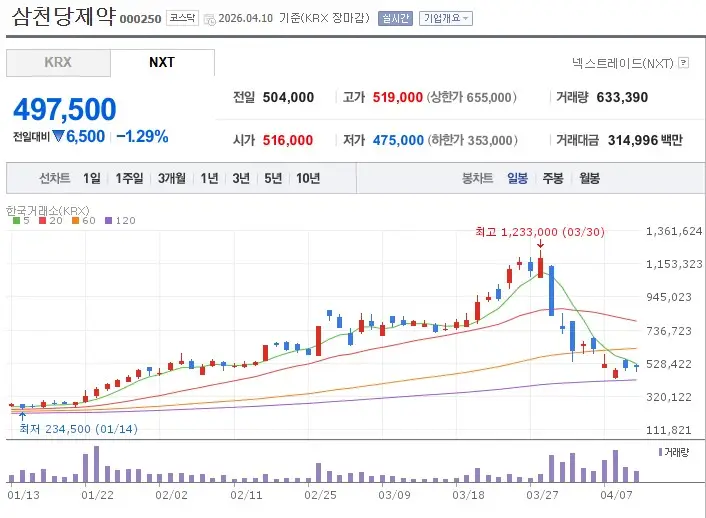This screenshot has height=518, width=706.
Task: Click the stock name 삼천당제약
Action: coord(64,17)
